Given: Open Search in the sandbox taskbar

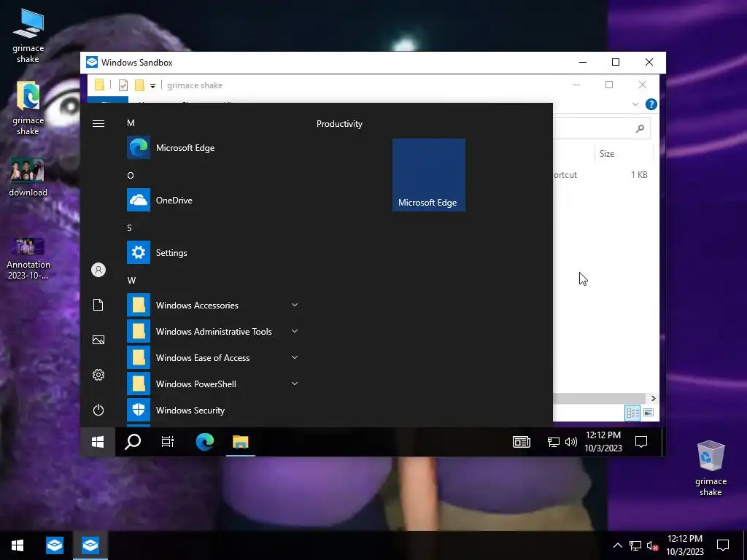Looking at the screenshot, I should pos(133,442).
